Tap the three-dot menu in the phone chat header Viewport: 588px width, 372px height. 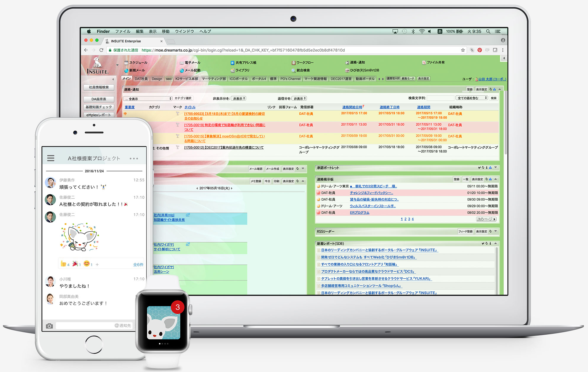pyautogui.click(x=134, y=158)
